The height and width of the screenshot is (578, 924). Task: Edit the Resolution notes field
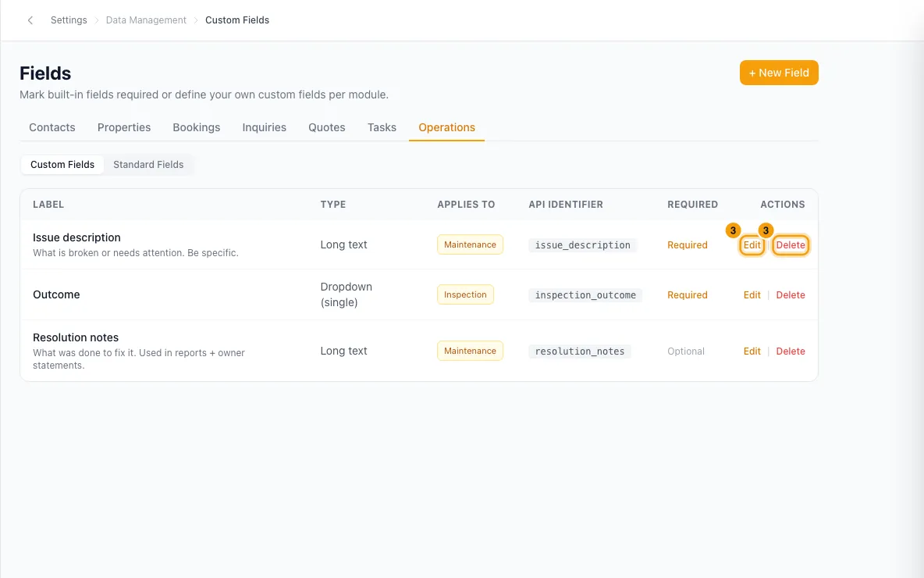(x=752, y=351)
